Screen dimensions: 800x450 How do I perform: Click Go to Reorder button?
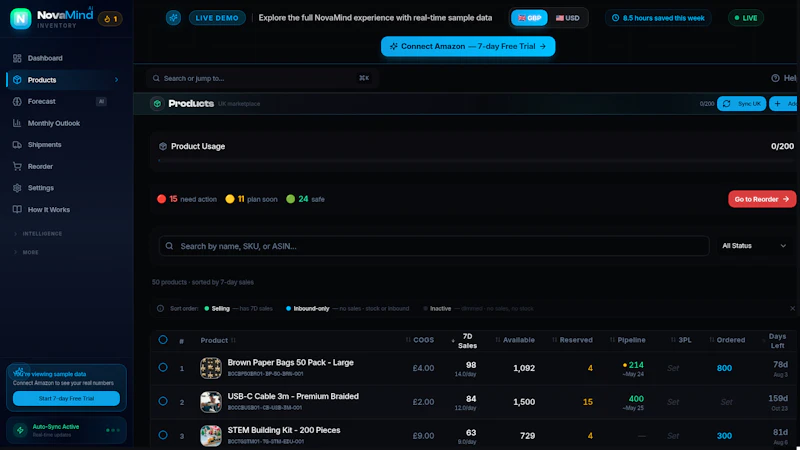point(762,199)
